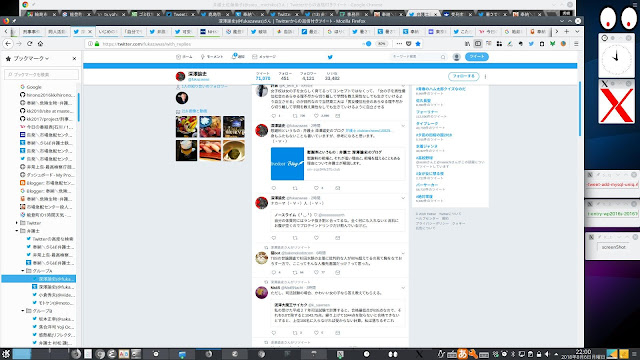Open ツイート count 71,078 stat
640x360 pixels.
[x=263, y=76]
